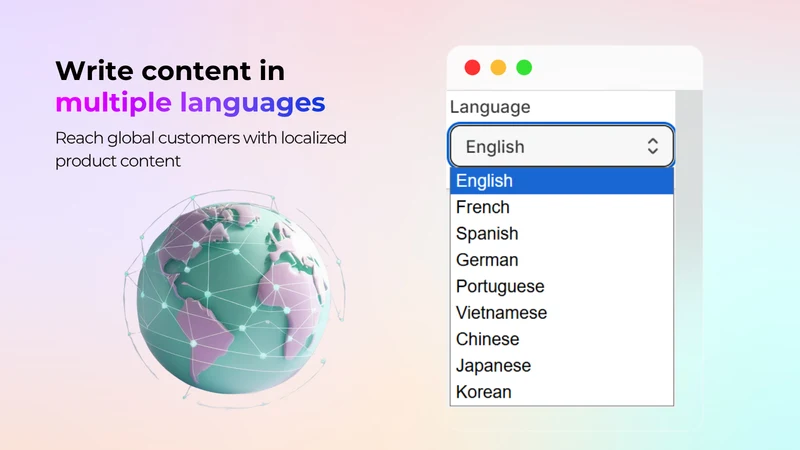Click the yellow minimize window dot
Screen dimensions: 800x450
498,67
